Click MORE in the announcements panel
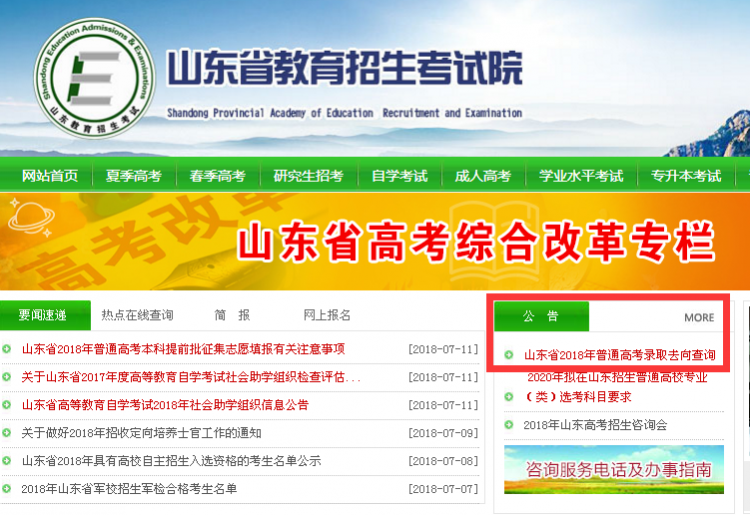Screen dimensions: 750x515 (699, 318)
